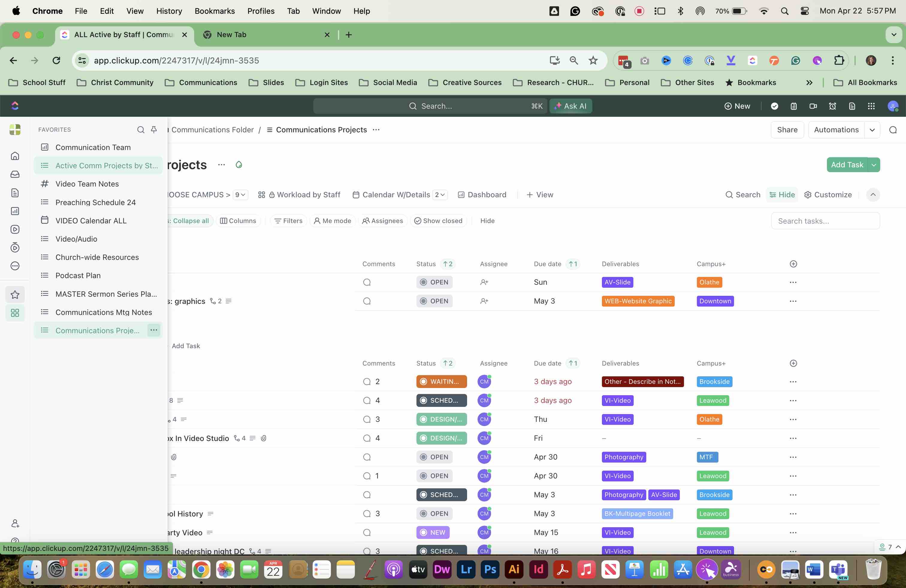Open the ellipsis menu next to the Projects title
Viewport: 906px width, 588px height.
(x=221, y=165)
